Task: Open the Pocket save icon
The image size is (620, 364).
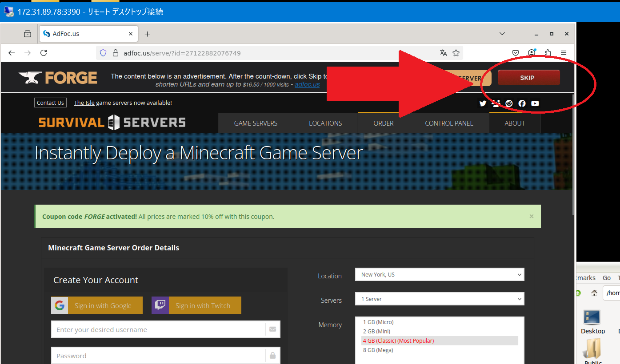Action: [516, 53]
